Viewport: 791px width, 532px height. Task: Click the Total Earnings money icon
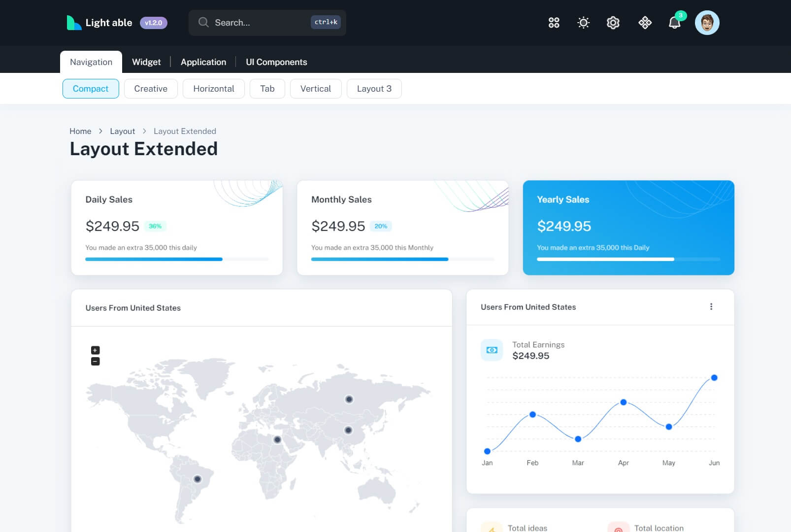(x=492, y=350)
